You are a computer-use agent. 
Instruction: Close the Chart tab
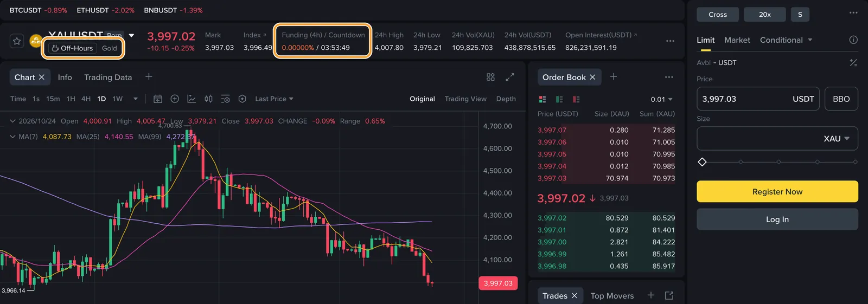click(42, 77)
